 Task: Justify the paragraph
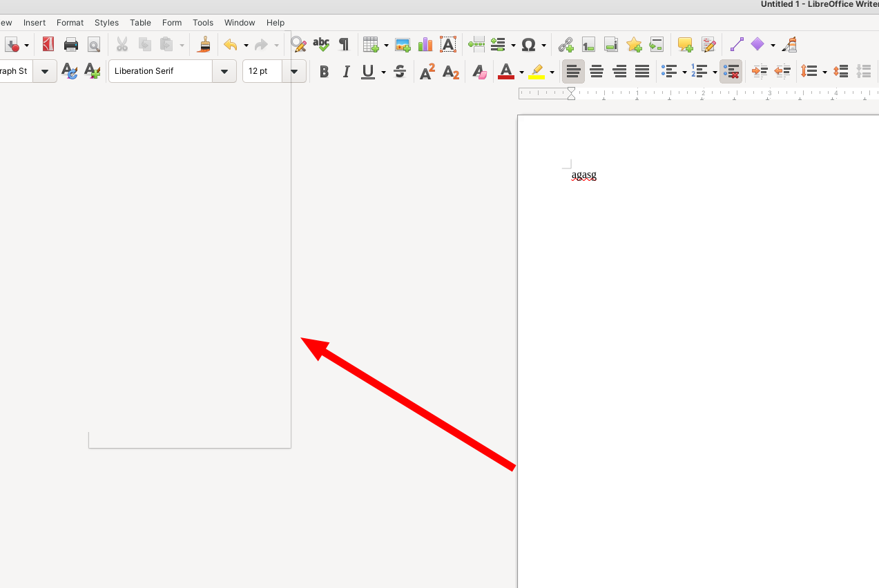click(x=642, y=71)
